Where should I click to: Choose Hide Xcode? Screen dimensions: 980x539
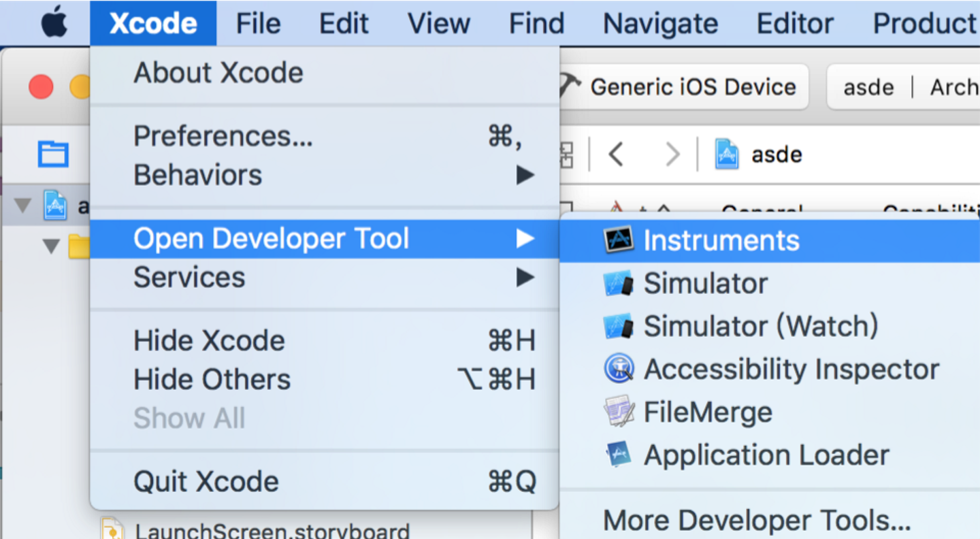point(325,340)
